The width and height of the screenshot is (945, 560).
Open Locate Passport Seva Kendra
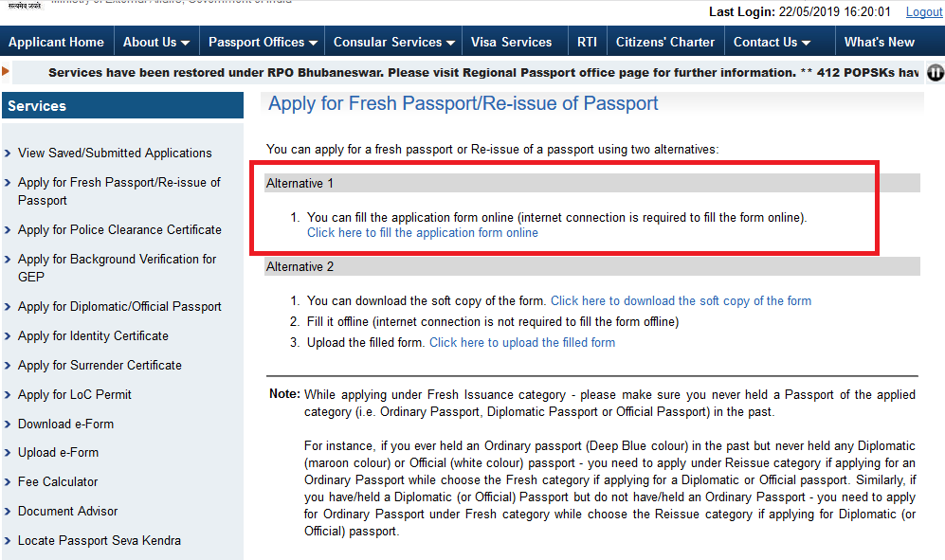[x=100, y=540]
